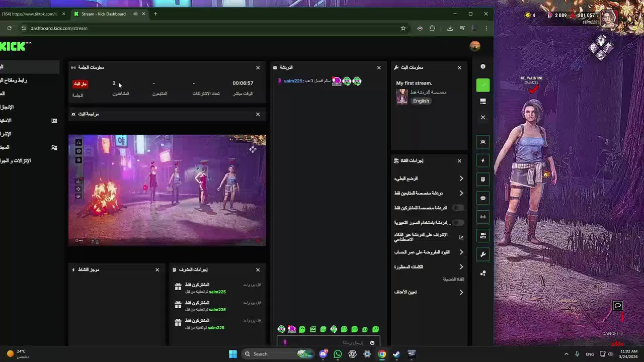Click the document moderator log icon in the right strip
Image resolution: width=644 pixels, height=362 pixels.
483,179
